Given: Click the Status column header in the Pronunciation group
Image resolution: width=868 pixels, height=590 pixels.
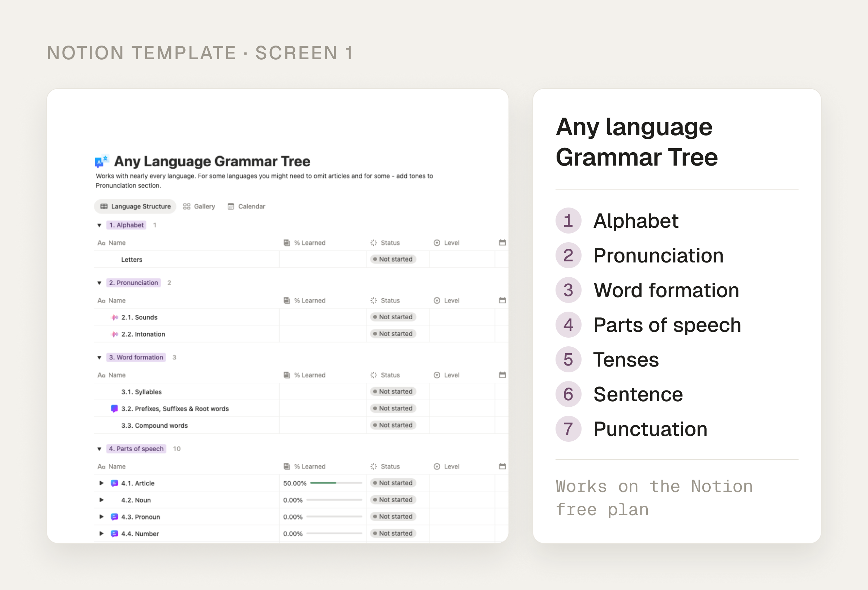Looking at the screenshot, I should tap(385, 300).
